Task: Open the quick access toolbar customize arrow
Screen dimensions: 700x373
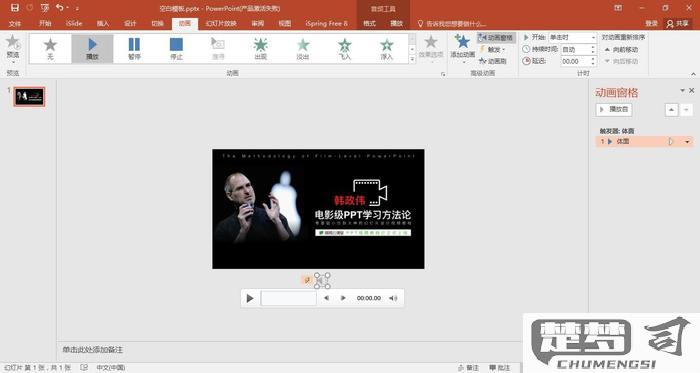Action: 77,8
